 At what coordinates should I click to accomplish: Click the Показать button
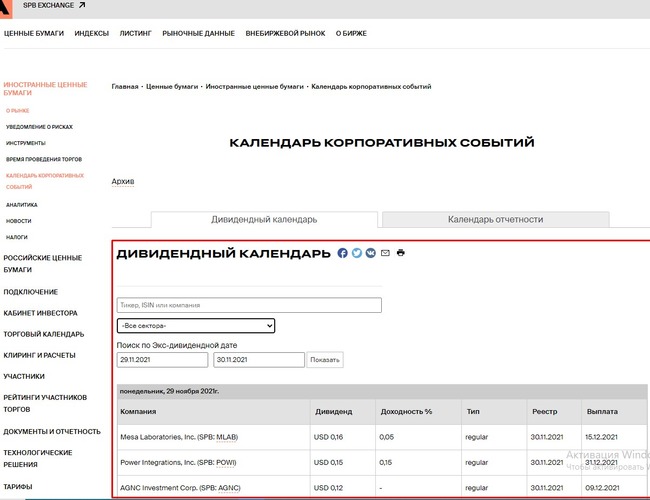(x=325, y=360)
